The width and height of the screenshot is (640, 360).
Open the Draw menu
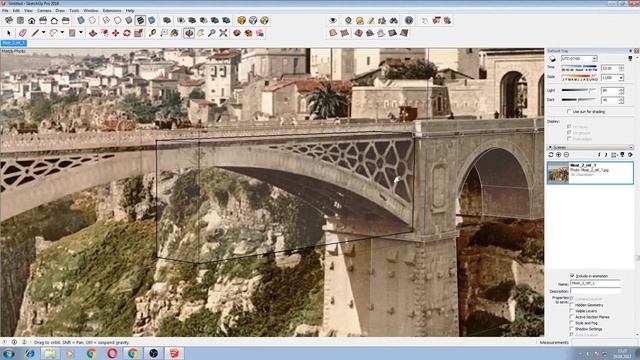click(x=60, y=11)
